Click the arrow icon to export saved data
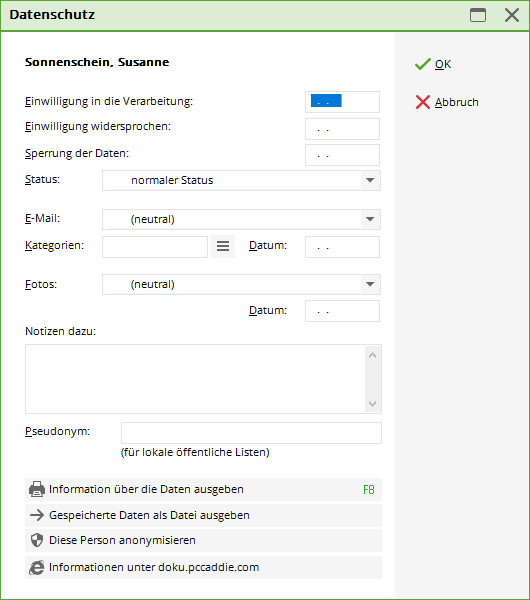 (37, 515)
